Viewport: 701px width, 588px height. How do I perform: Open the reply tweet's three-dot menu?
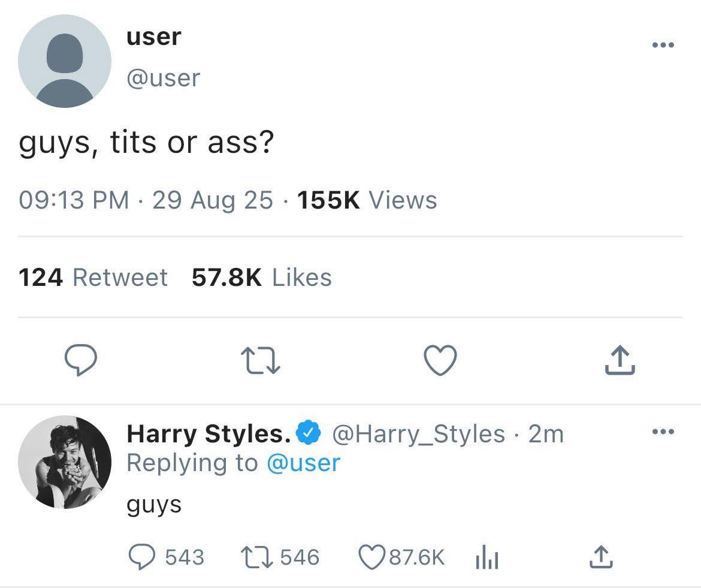[x=663, y=432]
